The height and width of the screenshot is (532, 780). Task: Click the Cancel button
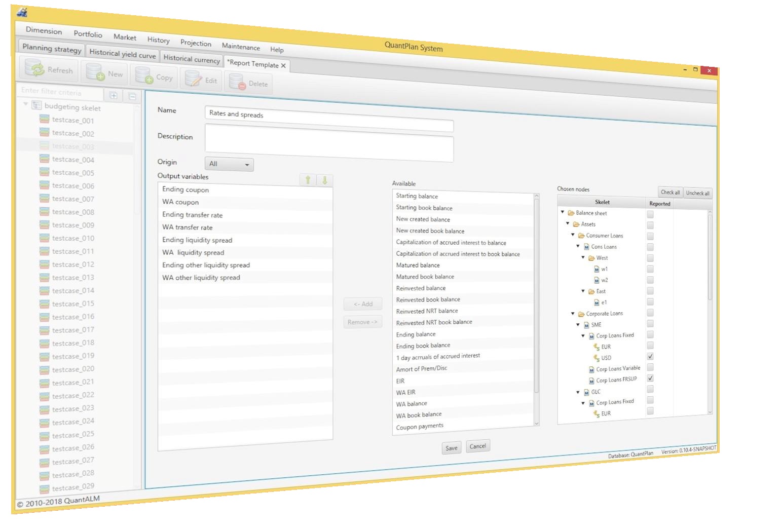click(478, 446)
